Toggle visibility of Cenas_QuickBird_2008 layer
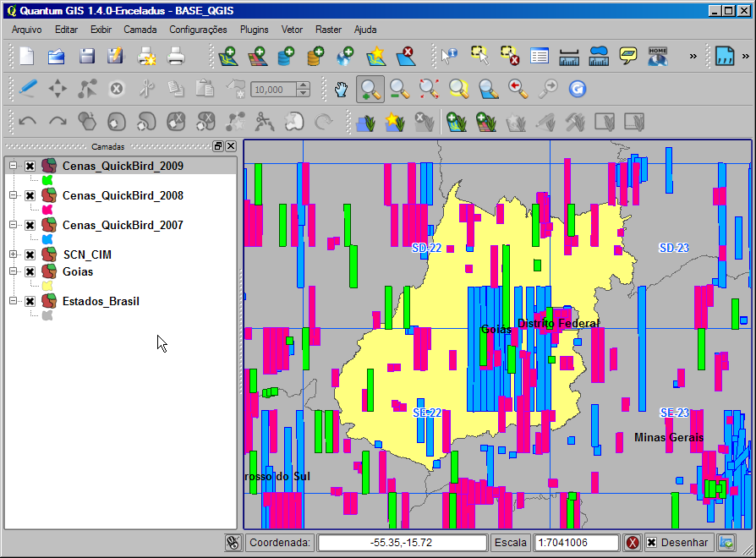Image resolution: width=756 pixels, height=558 pixels. [x=30, y=195]
